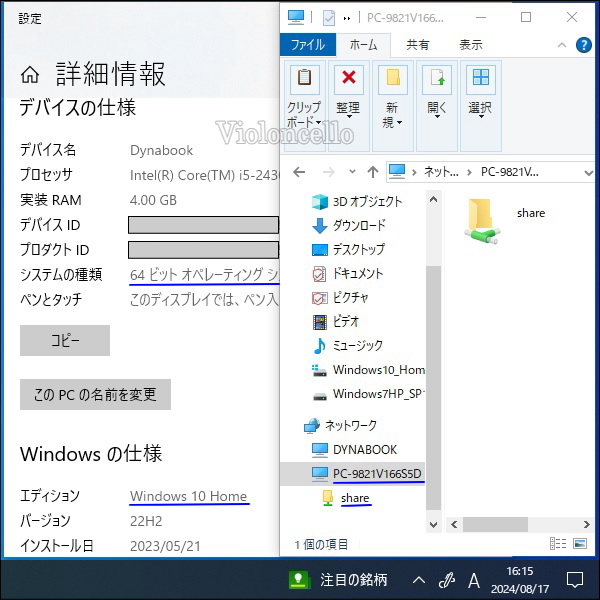Viewport: 600px width, 600px height.
Task: Select the share network folder in file view
Action: (x=504, y=221)
